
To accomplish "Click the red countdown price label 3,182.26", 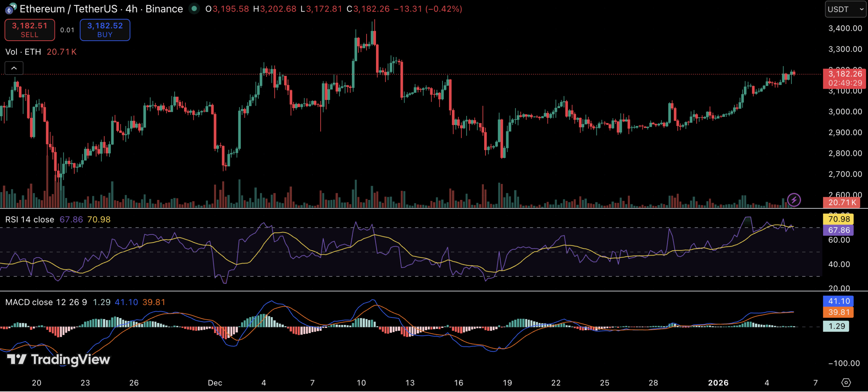I will [x=844, y=78].
